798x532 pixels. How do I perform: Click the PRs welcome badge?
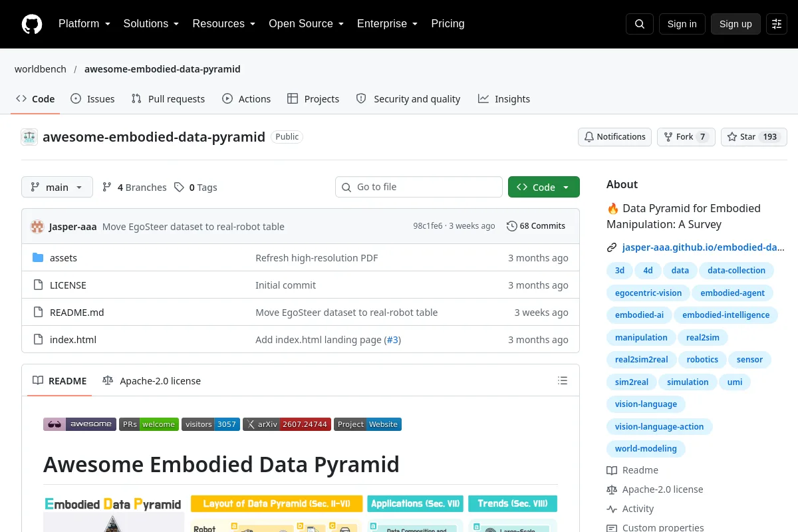point(149,424)
